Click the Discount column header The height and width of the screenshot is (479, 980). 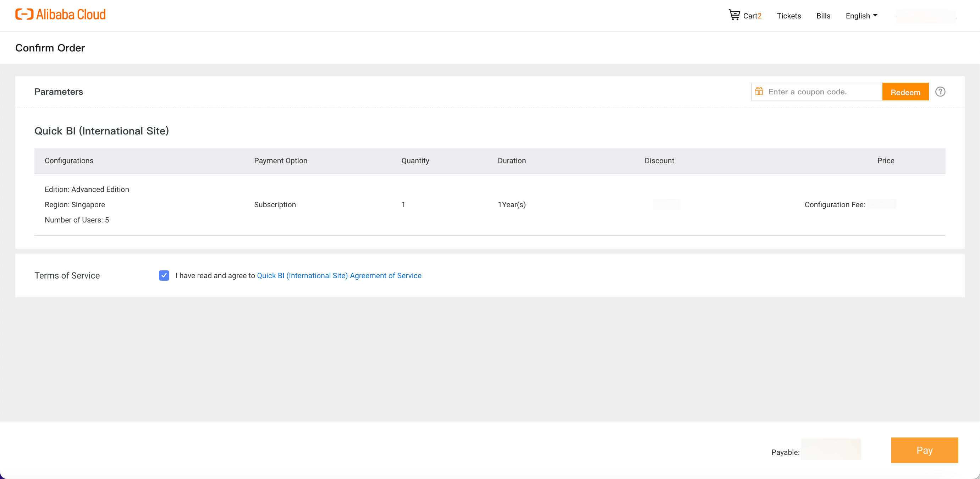coord(659,161)
